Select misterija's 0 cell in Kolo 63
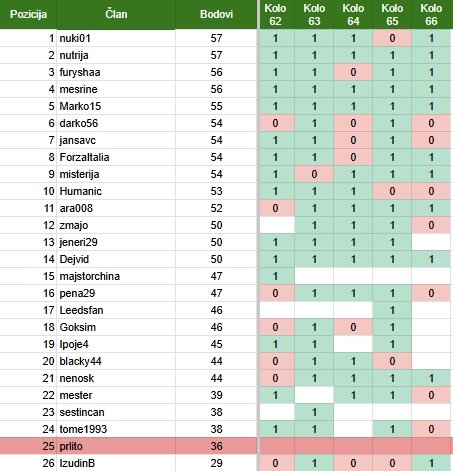 point(314,174)
